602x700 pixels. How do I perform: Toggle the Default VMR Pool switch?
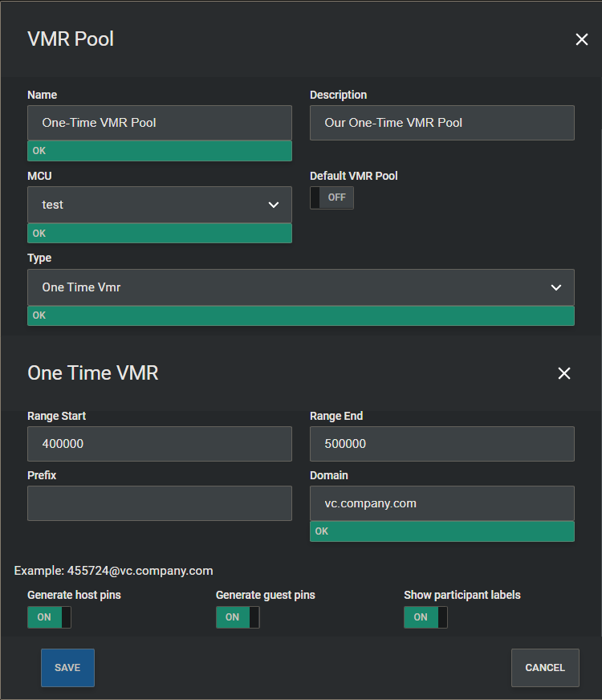click(x=332, y=197)
